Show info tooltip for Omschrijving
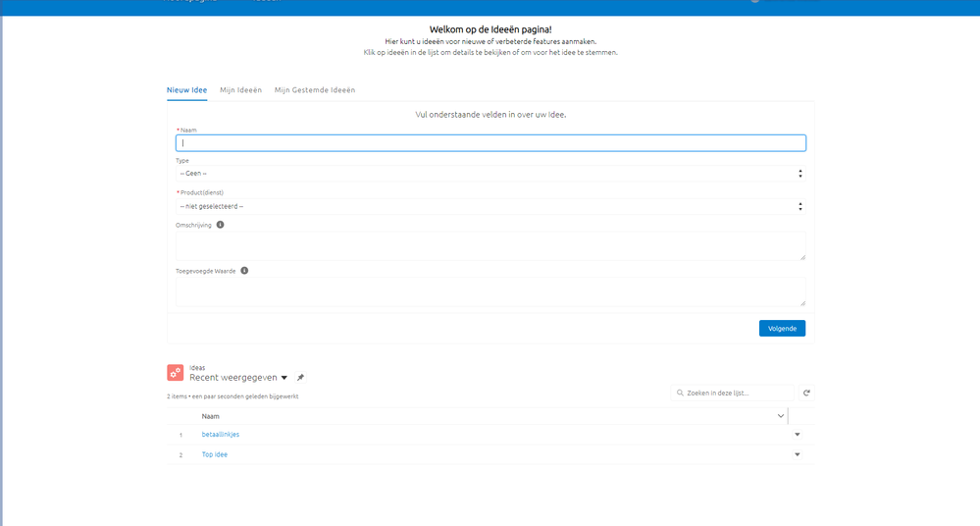This screenshot has height=526, width=980. pos(220,225)
